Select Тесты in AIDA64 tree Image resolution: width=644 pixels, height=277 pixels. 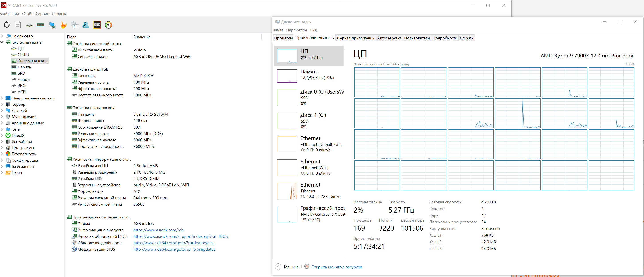[16, 173]
